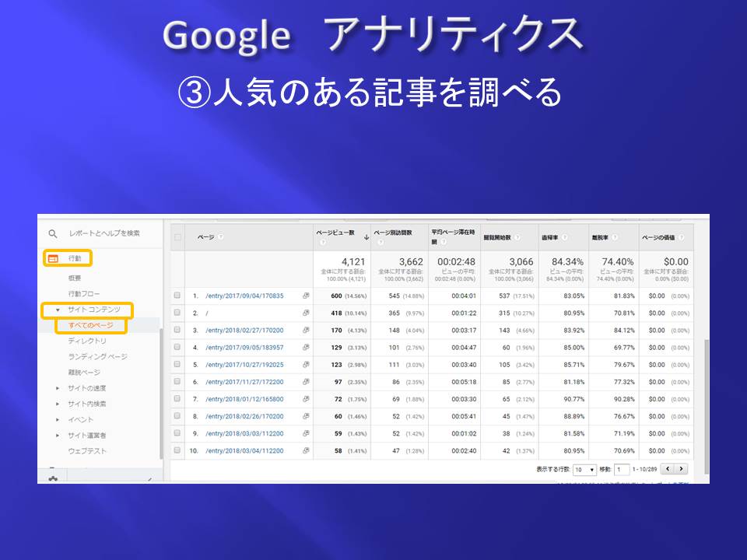Collapse the サイトコンテンツ section

(x=58, y=310)
